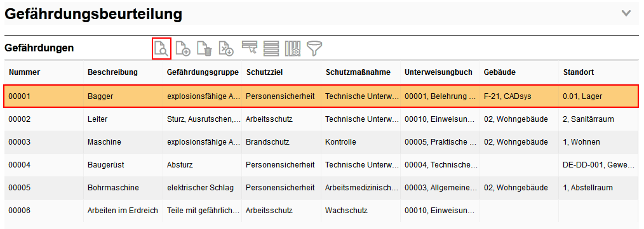The height and width of the screenshot is (229, 644).
Task: Sort by the Schutzmaßnahme column header
Action: tap(358, 72)
